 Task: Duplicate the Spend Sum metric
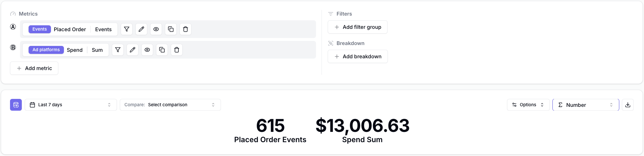[162, 50]
